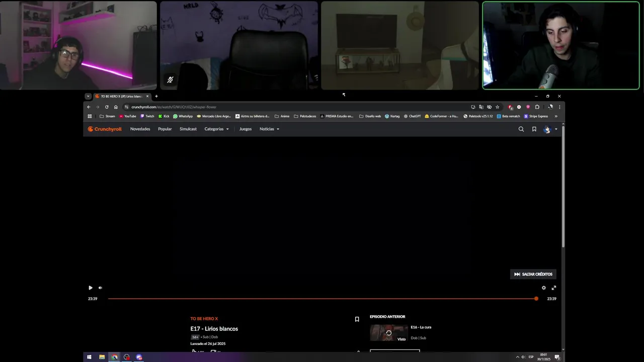Screen dimensions: 644x362
Task: Open ChatGPT bookmark
Action: (412, 116)
